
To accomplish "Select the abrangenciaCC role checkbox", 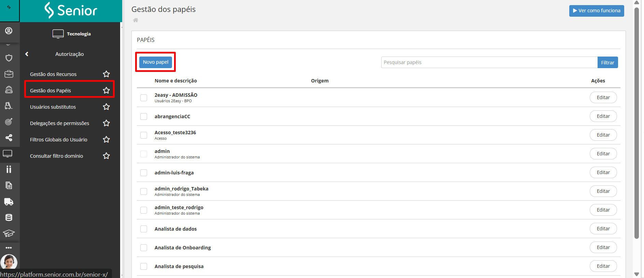I will click(144, 117).
